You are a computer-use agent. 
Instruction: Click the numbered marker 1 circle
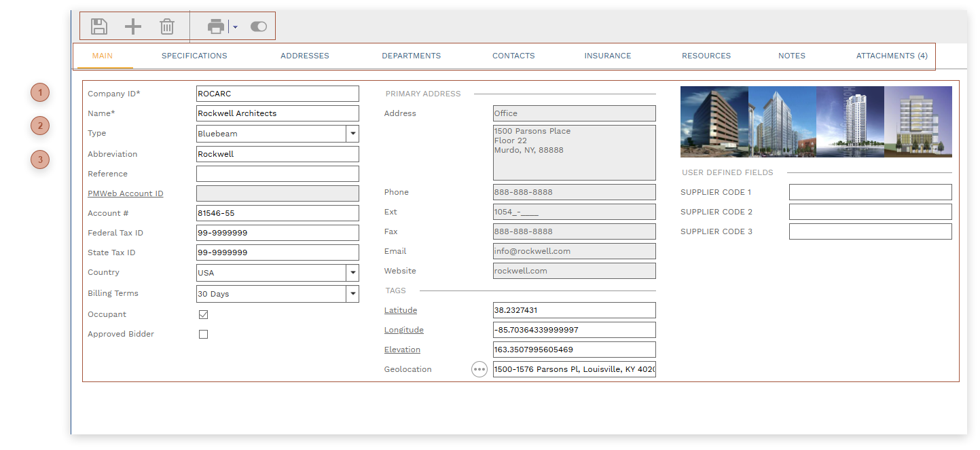[x=40, y=92]
